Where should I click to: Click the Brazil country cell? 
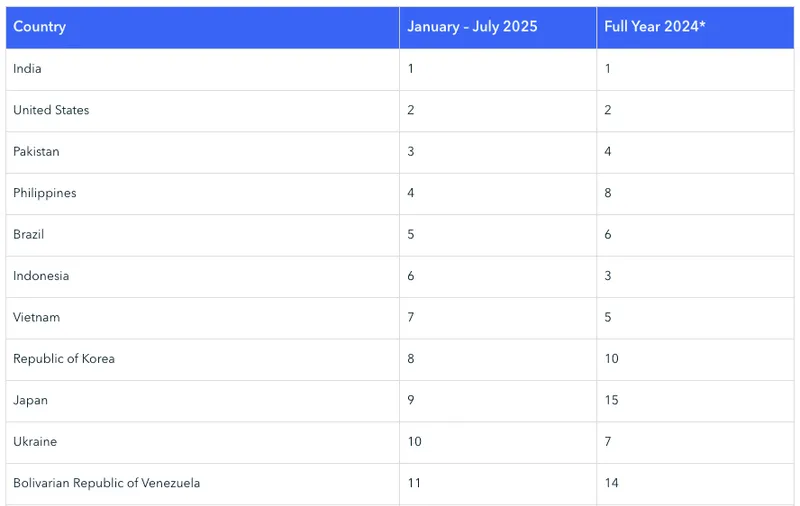pyautogui.click(x=29, y=234)
